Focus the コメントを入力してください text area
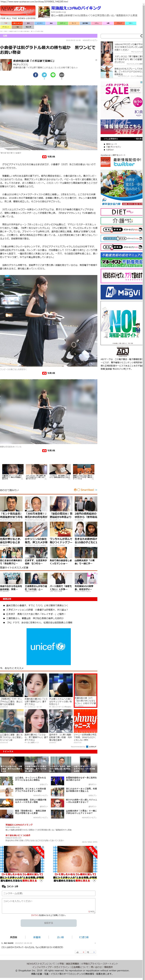The height and width of the screenshot is (980, 145). pyautogui.click(x=49, y=906)
